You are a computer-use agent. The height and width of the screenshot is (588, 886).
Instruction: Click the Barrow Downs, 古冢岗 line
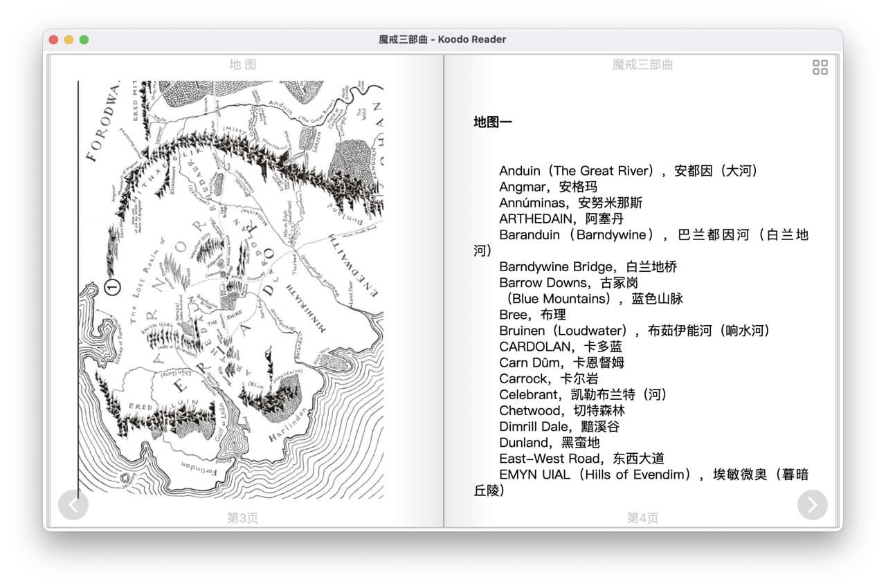click(x=569, y=282)
